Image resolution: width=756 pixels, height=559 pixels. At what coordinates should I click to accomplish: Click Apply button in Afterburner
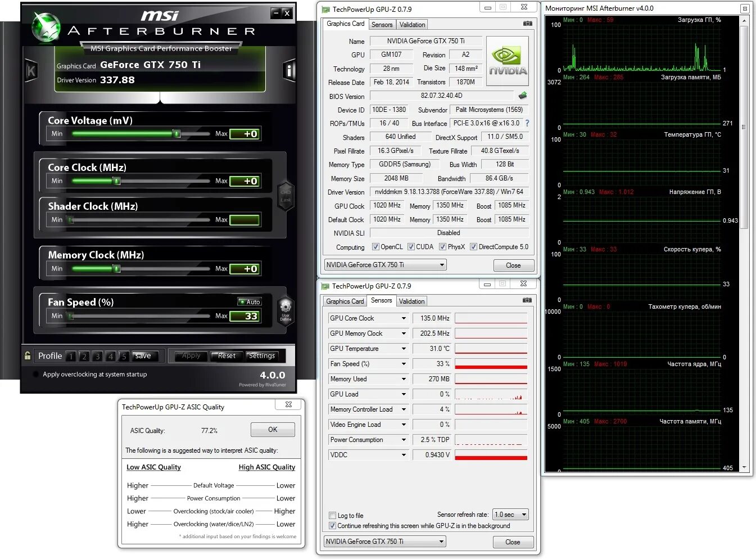pos(191,355)
